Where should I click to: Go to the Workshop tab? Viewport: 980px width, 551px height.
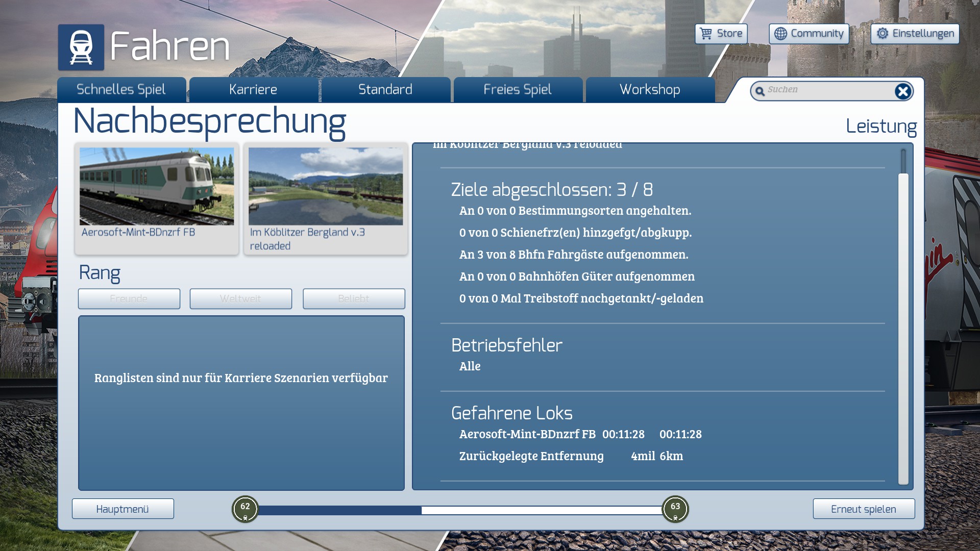point(650,90)
